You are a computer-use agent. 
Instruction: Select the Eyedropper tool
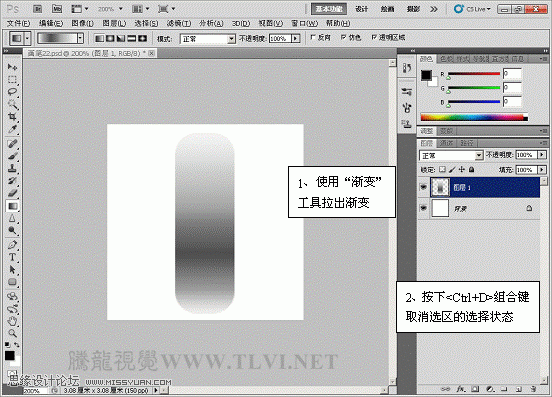tap(12, 129)
